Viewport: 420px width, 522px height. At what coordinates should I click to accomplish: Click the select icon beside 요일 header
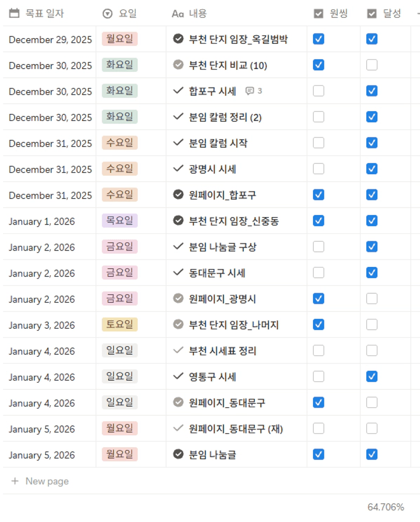click(107, 14)
